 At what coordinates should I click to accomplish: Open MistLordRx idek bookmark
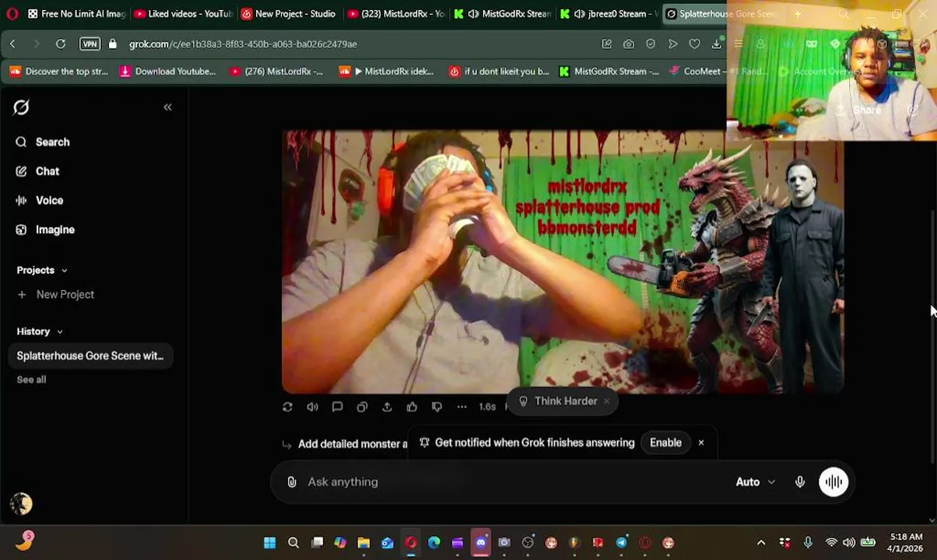tap(387, 72)
